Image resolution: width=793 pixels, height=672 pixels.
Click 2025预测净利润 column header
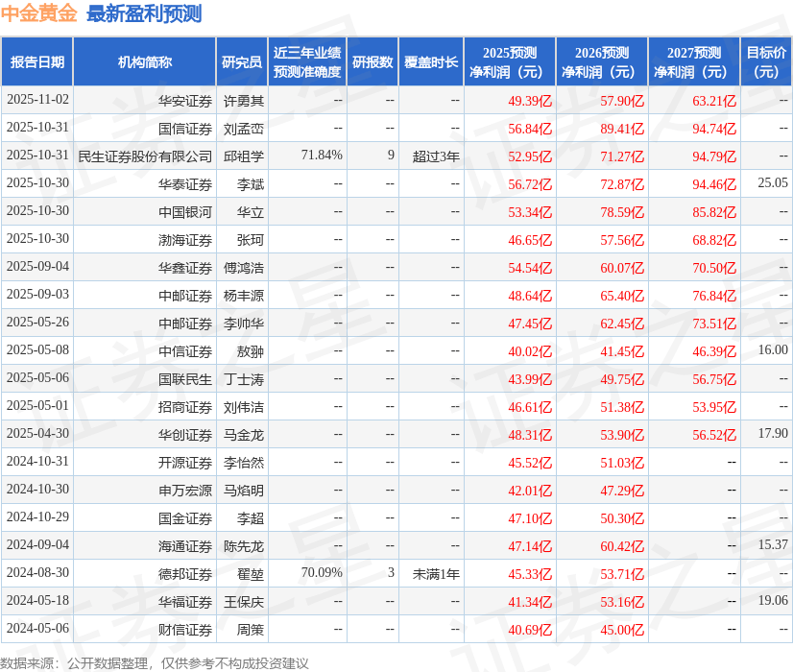point(510,62)
